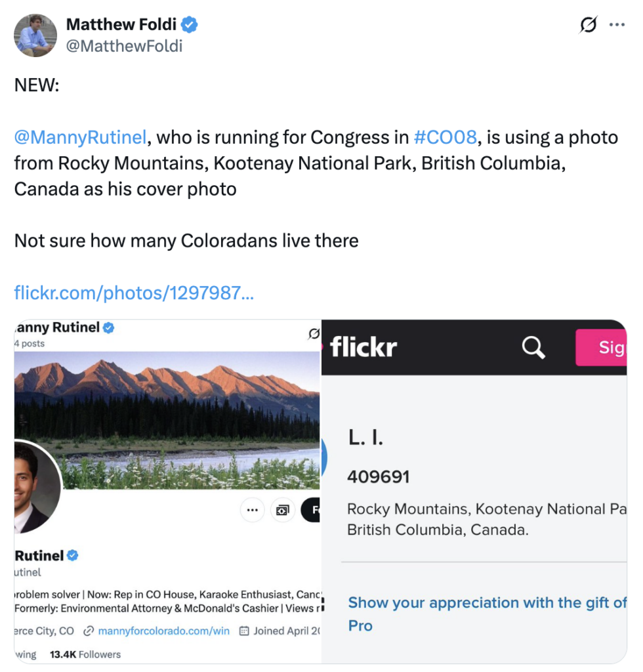Open the mannyforcolorado.com/win link

click(163, 631)
